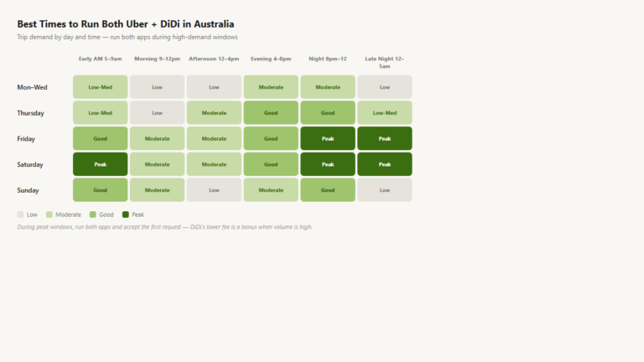Select the Friday Late Night Peak cell
Image resolution: width=644 pixels, height=362 pixels.
tap(385, 138)
